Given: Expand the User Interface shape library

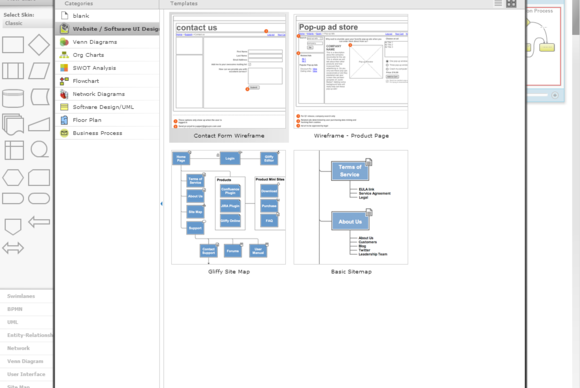Looking at the screenshot, I should click(27, 374).
